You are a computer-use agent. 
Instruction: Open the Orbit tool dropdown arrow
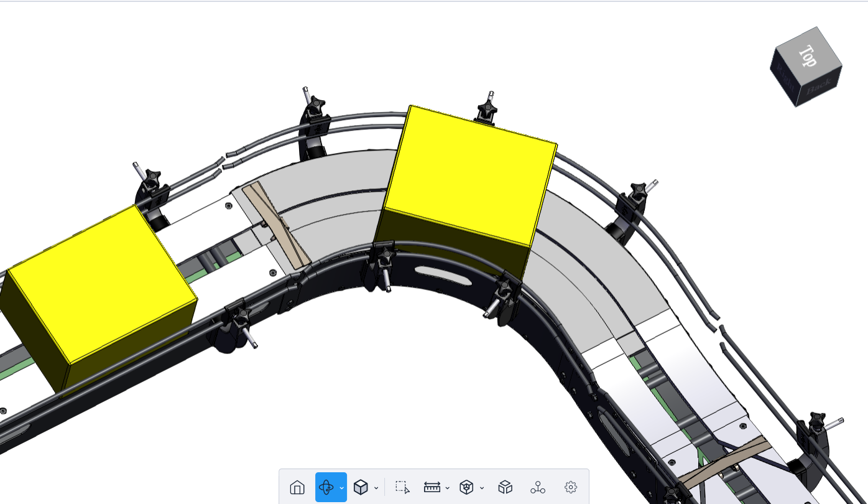coord(341,488)
